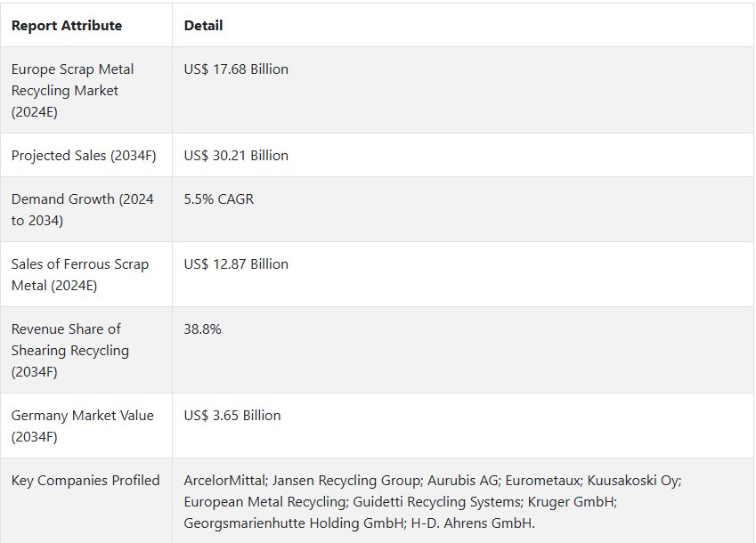Select the 5.5% CAGR value
Screen dimensions: 756x543
(x=219, y=199)
